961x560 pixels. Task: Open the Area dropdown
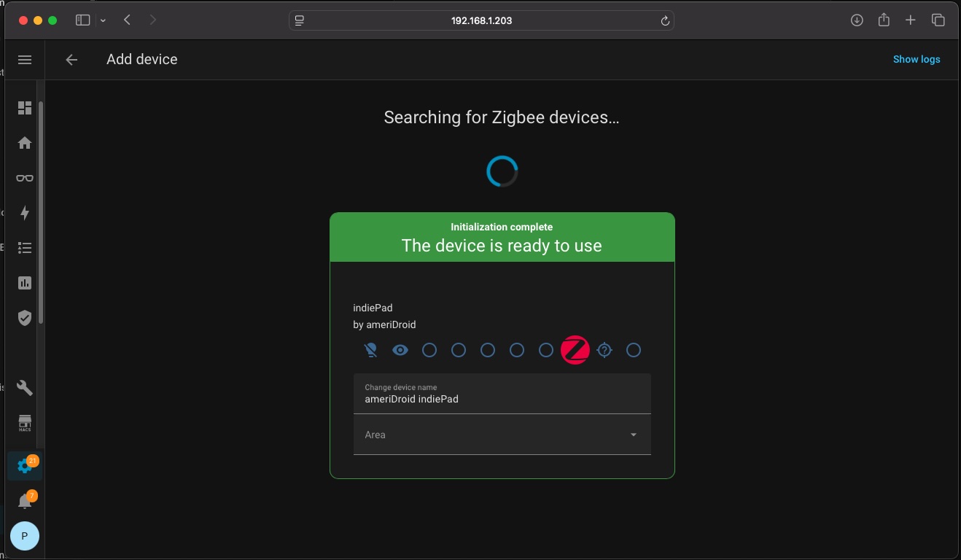(502, 435)
